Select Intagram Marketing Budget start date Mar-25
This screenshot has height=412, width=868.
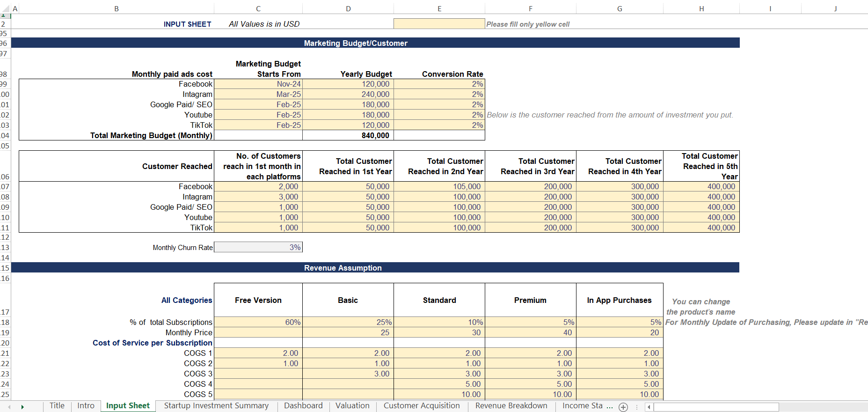point(258,95)
